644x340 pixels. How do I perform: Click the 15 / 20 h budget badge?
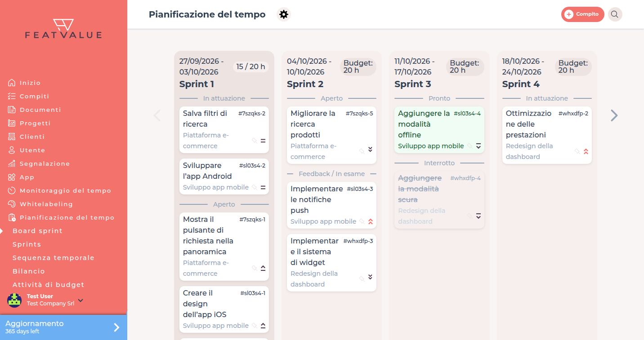coord(251,67)
